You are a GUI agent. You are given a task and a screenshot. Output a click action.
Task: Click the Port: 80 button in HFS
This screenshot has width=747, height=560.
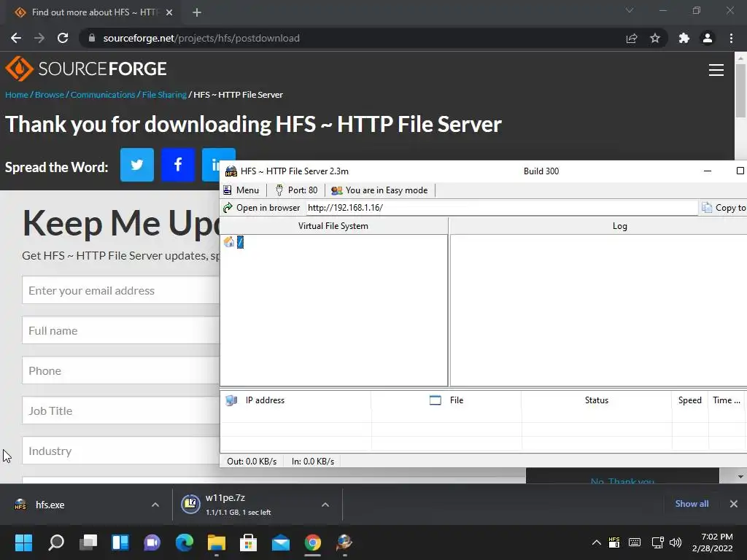tap(296, 190)
